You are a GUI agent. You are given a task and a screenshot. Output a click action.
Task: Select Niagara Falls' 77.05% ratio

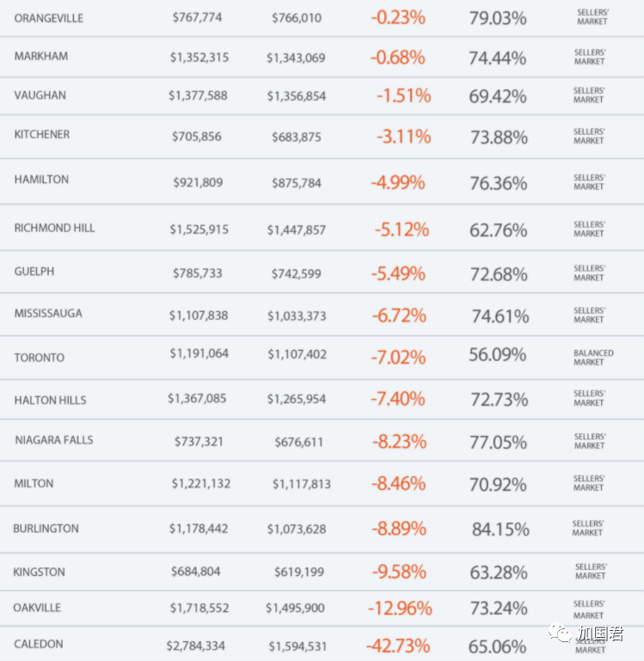499,442
